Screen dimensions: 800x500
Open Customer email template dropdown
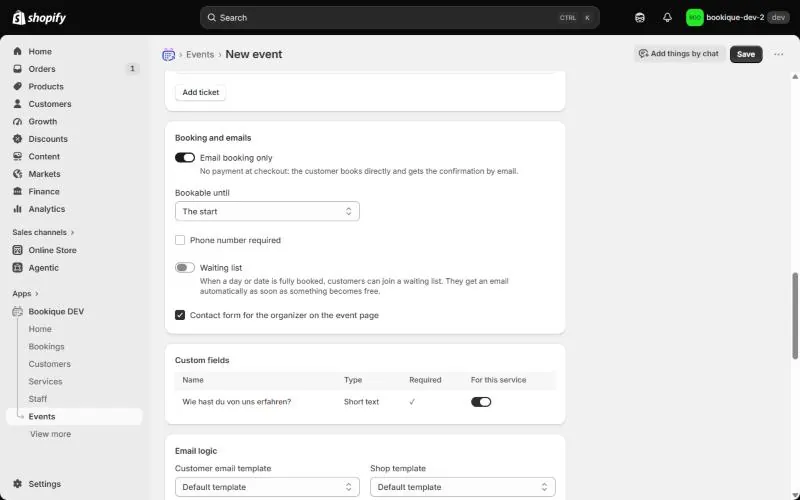tap(267, 487)
